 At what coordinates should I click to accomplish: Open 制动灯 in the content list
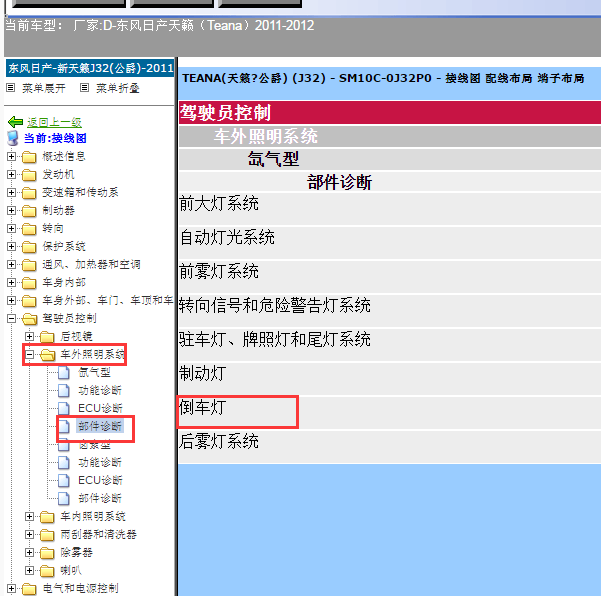pos(202,373)
